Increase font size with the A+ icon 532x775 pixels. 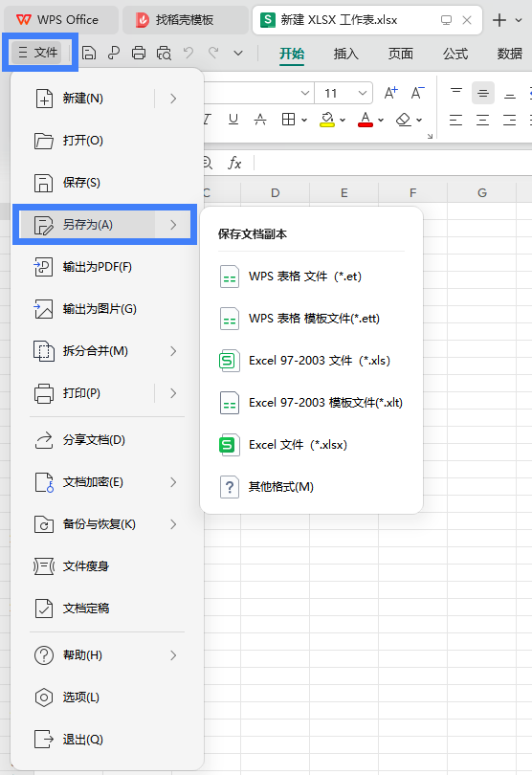(391, 93)
